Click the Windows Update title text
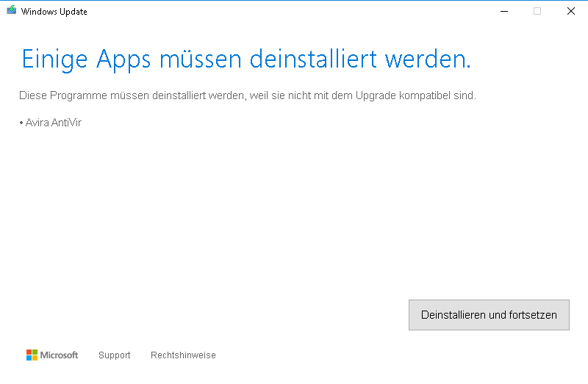588x384 pixels. 54,12
